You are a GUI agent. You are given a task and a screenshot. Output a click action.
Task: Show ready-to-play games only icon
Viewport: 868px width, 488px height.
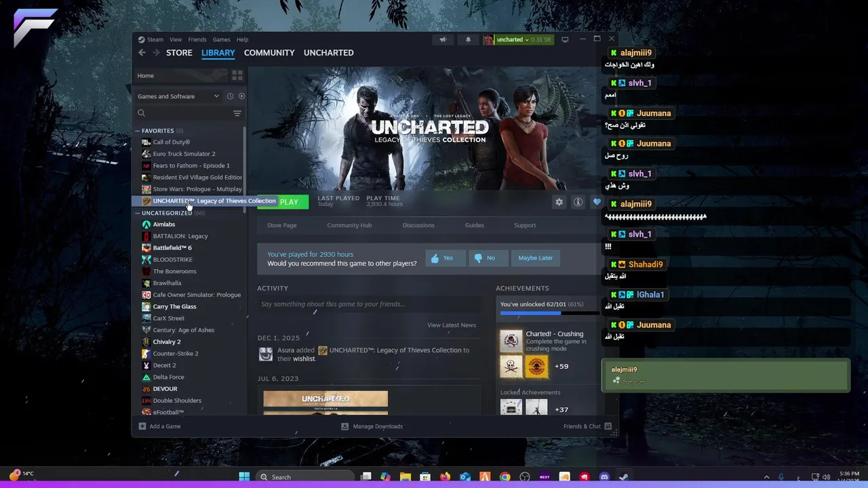241,96
